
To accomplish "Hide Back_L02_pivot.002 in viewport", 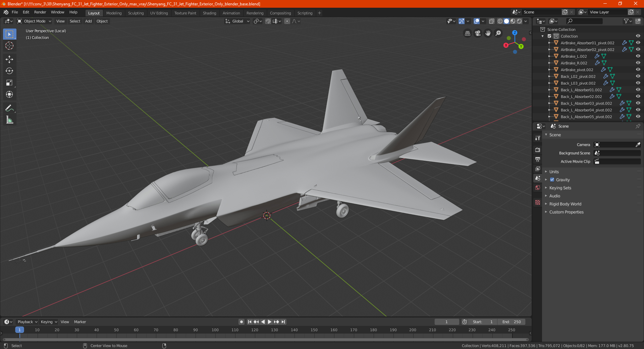I will 638,77.
